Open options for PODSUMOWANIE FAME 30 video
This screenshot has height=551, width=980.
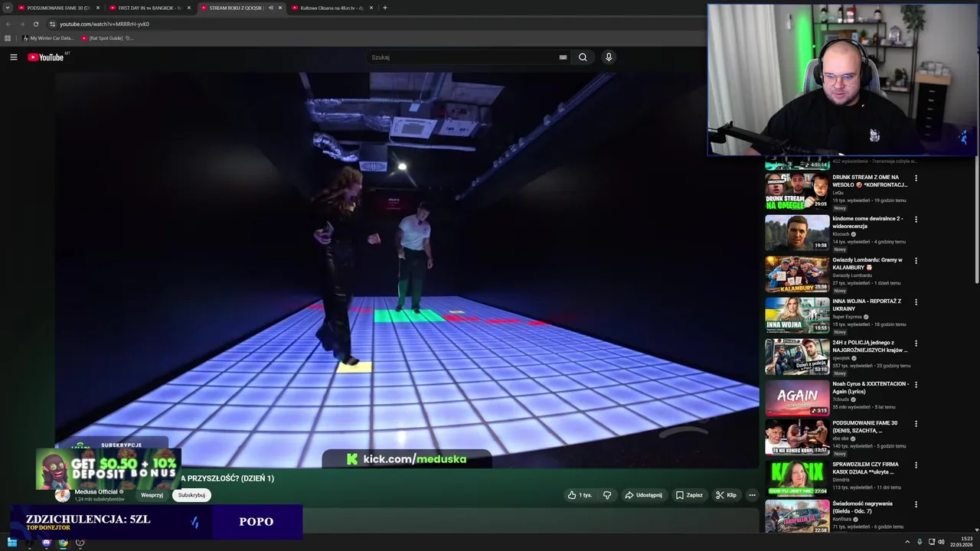coord(916,424)
